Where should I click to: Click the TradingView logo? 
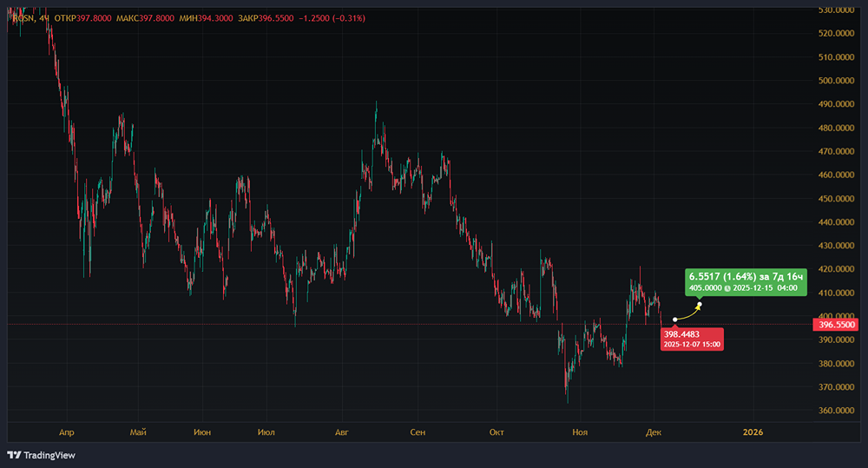(x=42, y=455)
